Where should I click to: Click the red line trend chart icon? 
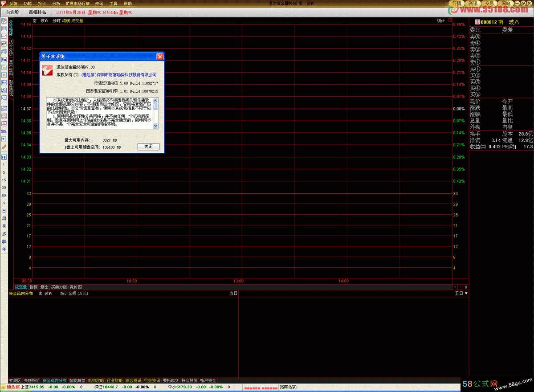pos(4,36)
